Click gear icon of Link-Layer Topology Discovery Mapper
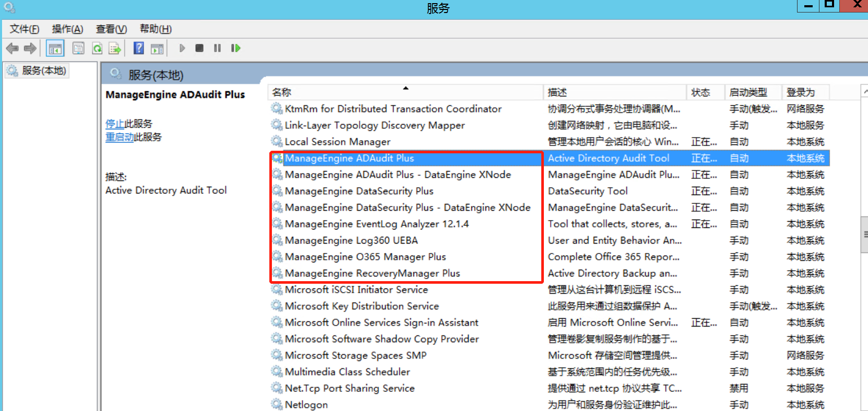Viewport: 868px width, 411px height. pos(277,125)
